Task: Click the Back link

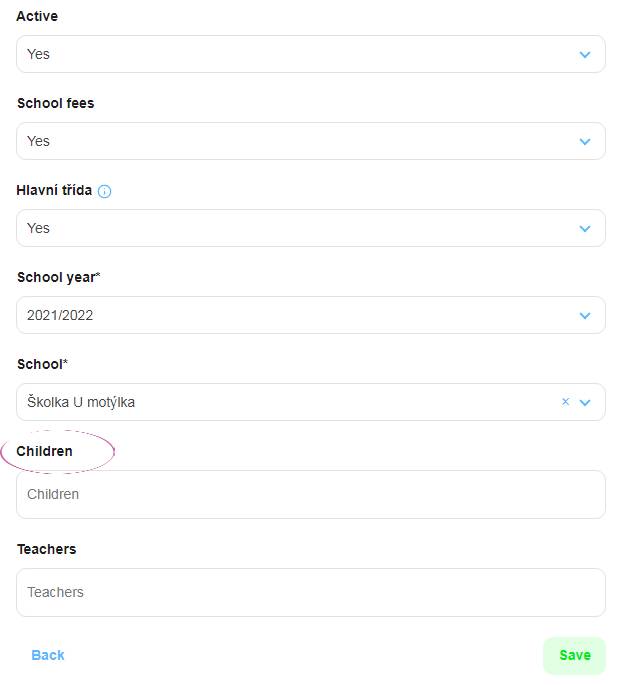Action: (48, 655)
